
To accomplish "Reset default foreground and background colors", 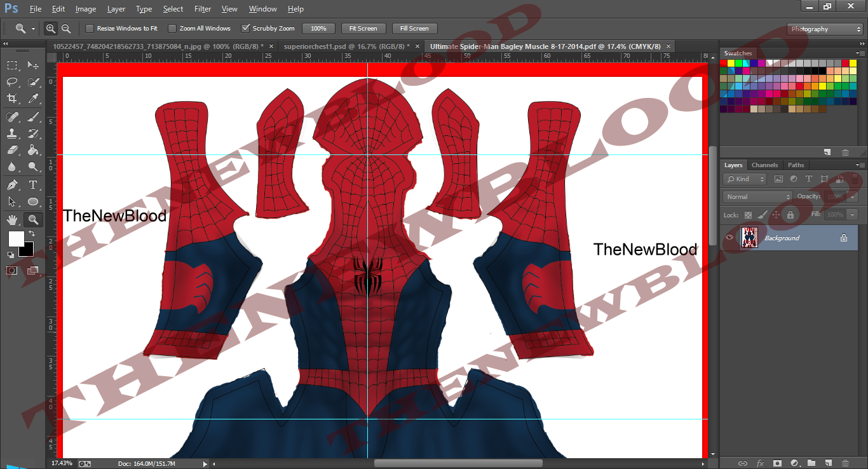I will click(11, 254).
